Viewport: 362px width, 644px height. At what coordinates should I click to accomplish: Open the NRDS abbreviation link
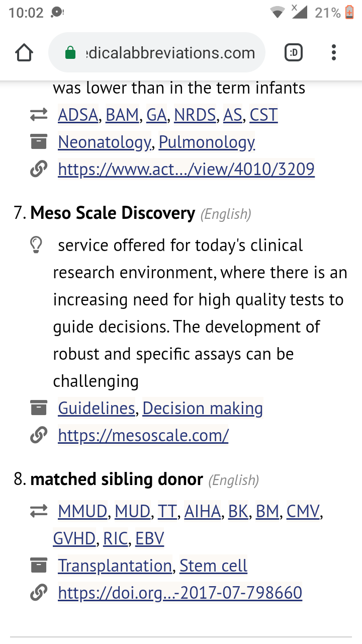[x=195, y=115]
